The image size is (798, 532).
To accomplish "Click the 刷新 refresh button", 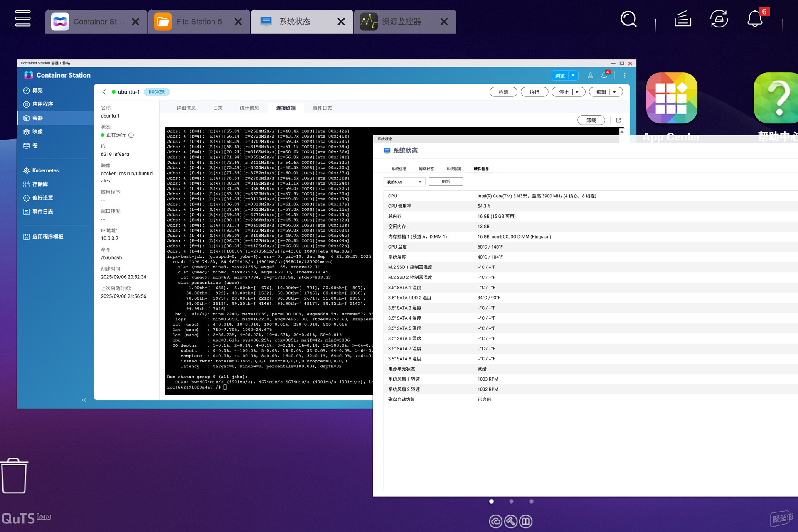I will pos(446,182).
